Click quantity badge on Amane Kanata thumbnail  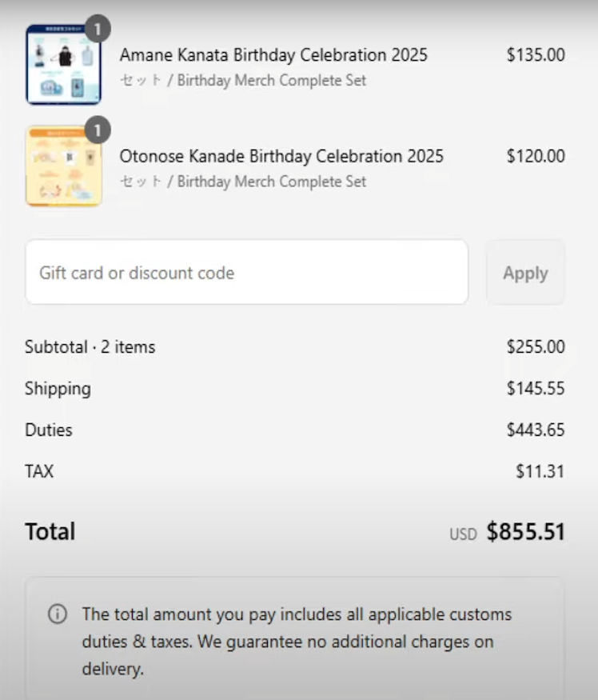(x=97, y=30)
